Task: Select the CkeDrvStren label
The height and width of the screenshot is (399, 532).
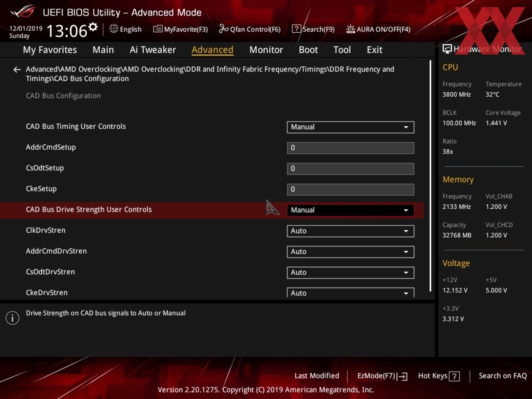Action: tap(47, 292)
